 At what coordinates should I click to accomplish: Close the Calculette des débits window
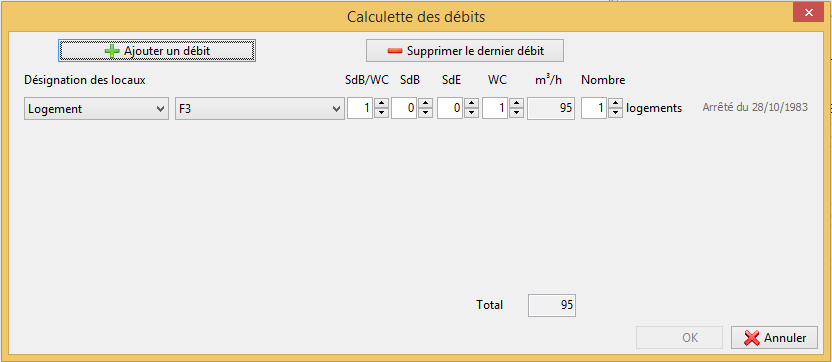[809, 13]
